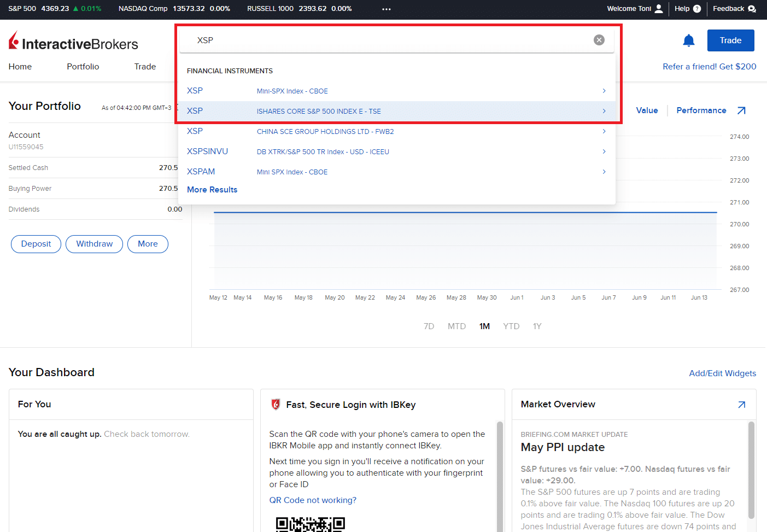Expand chevron on the XSPSINVU row
This screenshot has width=767, height=532.
point(604,151)
